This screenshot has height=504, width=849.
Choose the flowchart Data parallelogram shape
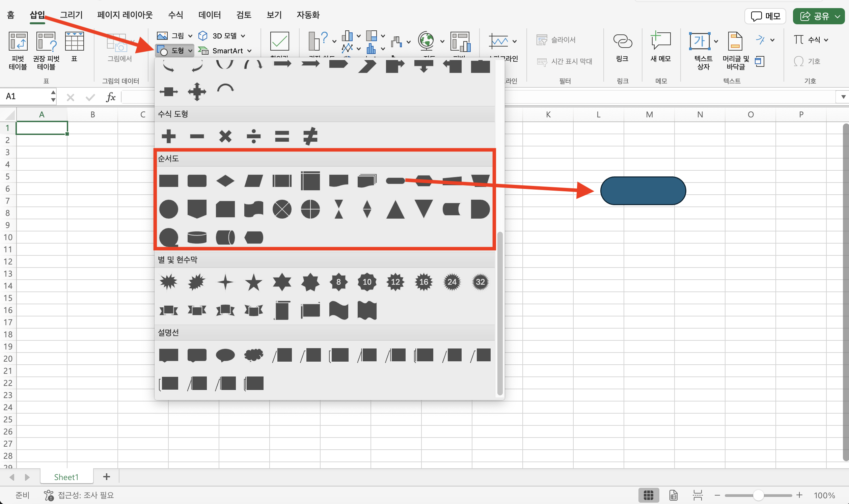coord(254,181)
